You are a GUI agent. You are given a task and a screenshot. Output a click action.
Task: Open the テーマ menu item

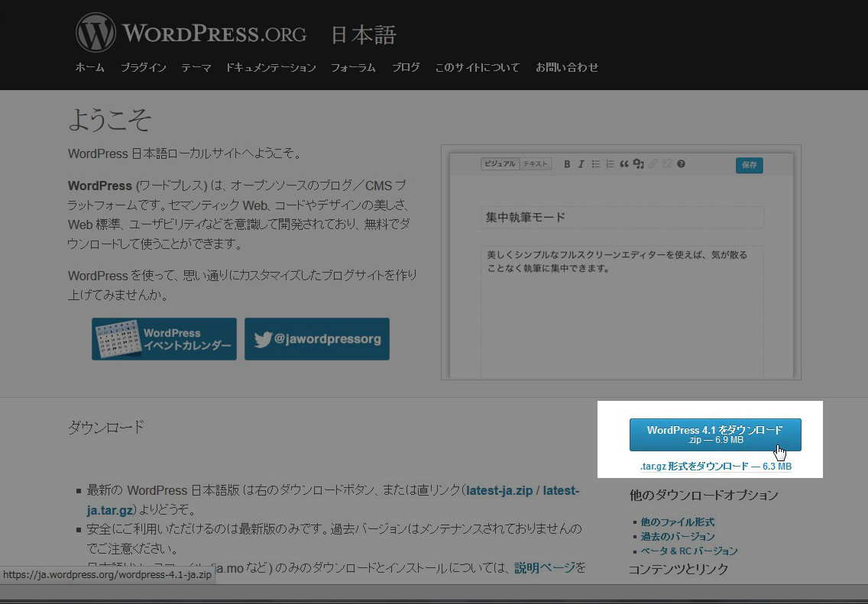[196, 67]
